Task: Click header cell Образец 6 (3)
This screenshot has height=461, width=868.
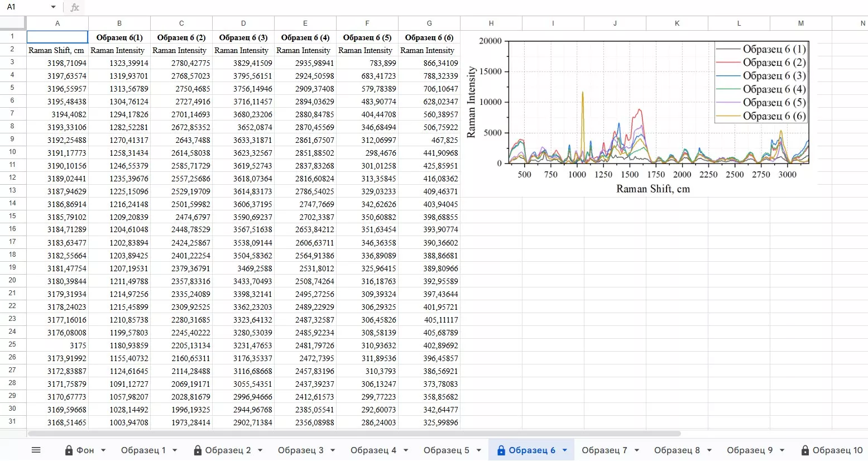Action: tap(243, 37)
